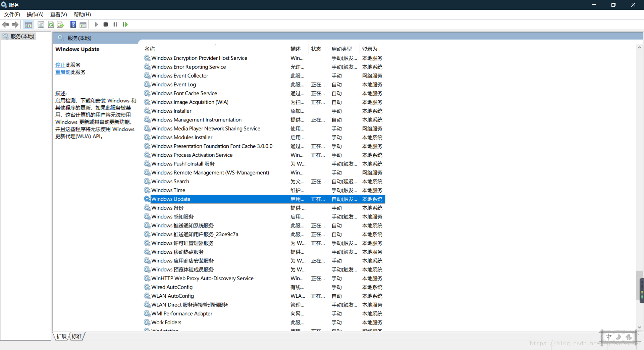Viewport: 644px width, 350px height.
Task: Click the gear icon for Windows Modules Installer
Action: tap(147, 137)
